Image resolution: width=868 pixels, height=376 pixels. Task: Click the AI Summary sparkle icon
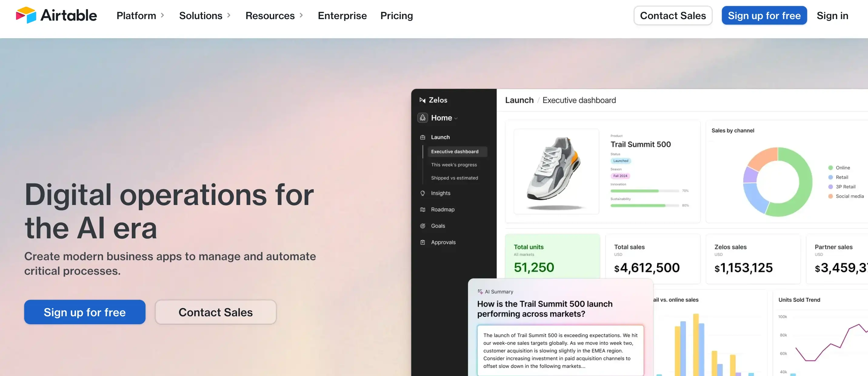pos(480,292)
